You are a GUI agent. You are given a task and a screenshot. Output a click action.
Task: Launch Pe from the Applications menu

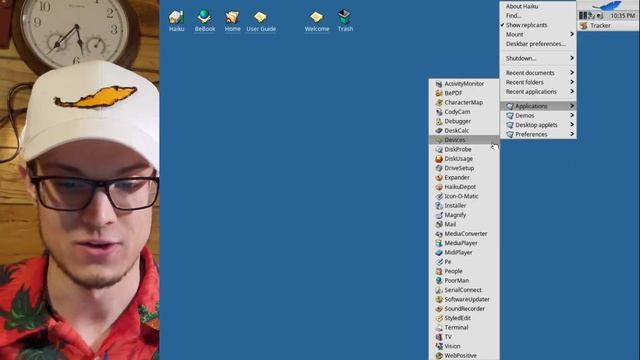point(464,262)
